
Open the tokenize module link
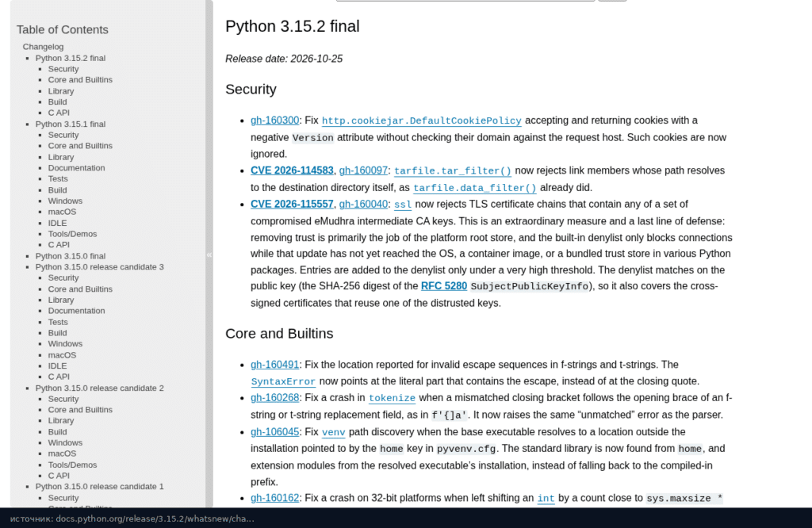(392, 398)
